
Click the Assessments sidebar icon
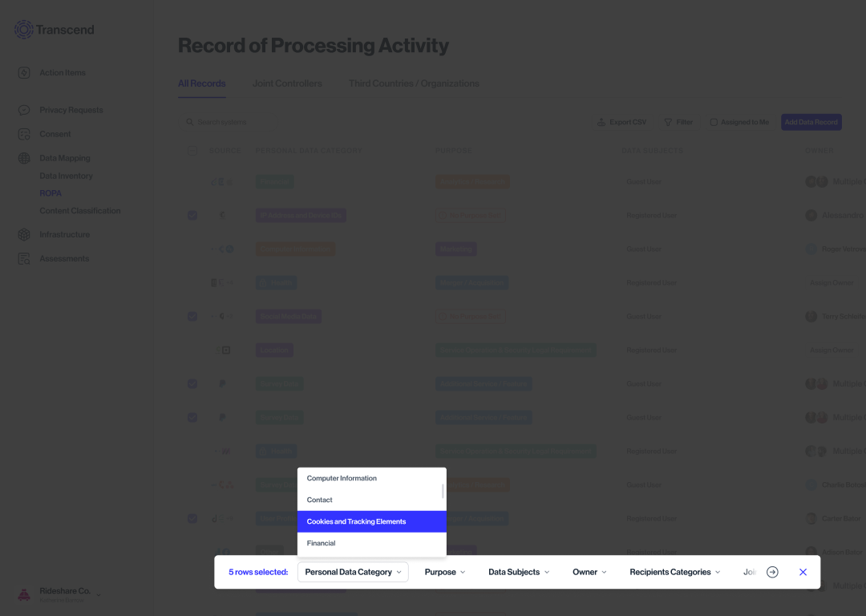point(24,259)
